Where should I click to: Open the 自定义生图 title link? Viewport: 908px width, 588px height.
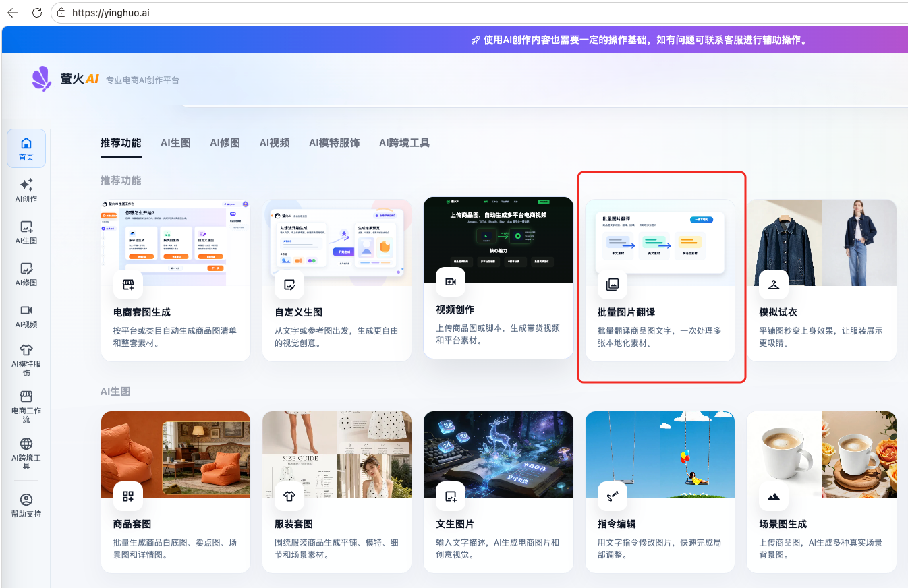point(298,312)
